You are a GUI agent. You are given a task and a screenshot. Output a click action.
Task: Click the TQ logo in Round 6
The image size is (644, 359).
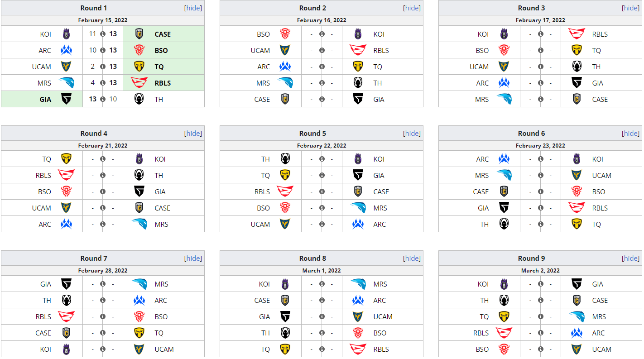click(x=577, y=224)
